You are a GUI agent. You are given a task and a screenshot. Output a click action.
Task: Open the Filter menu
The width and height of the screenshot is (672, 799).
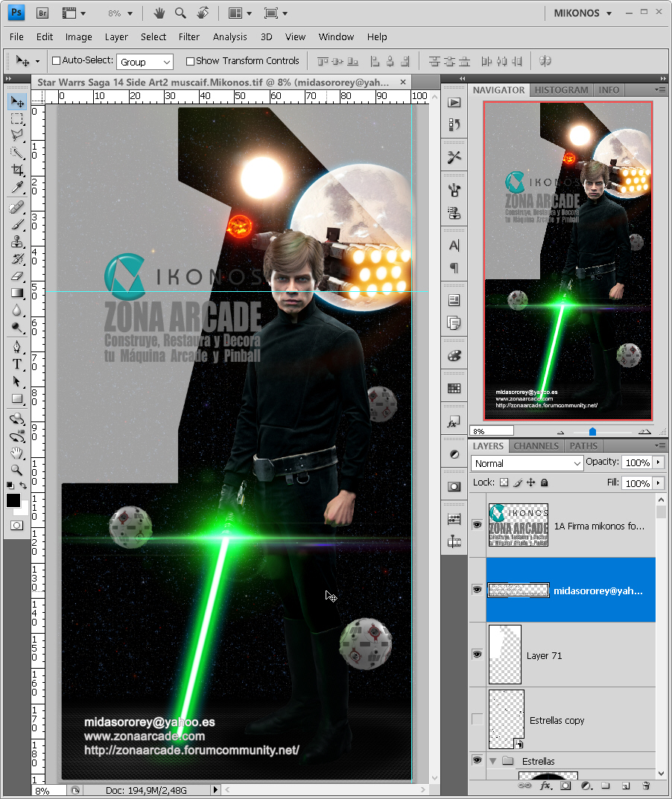[x=188, y=36]
